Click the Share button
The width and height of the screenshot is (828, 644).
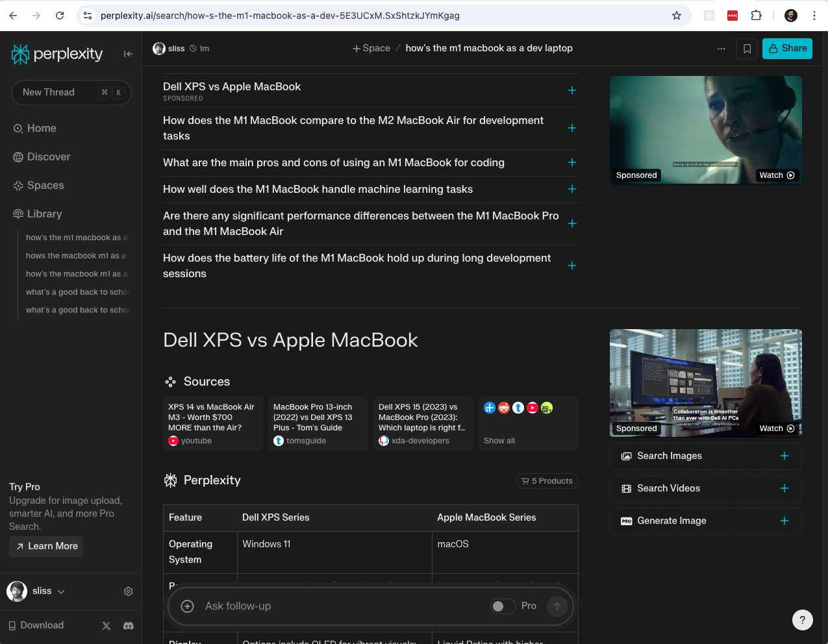pyautogui.click(x=787, y=49)
